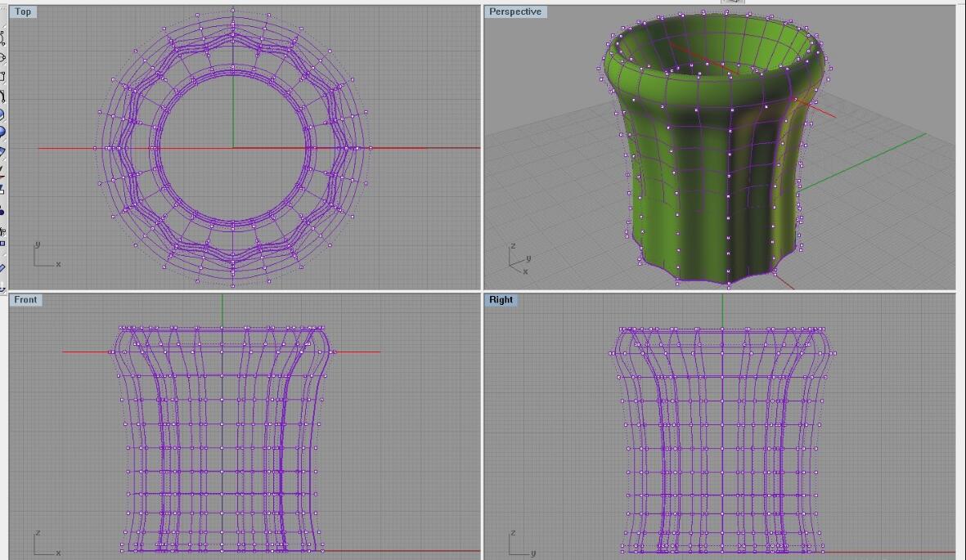Click the control-point curve tool icon
The width and height of the screenshot is (966, 560).
coord(2,38)
